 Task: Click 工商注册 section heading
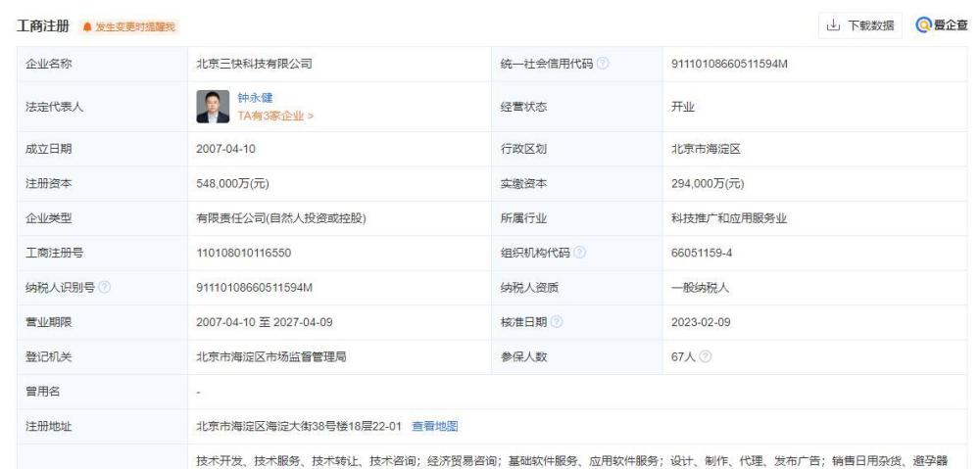[43, 26]
